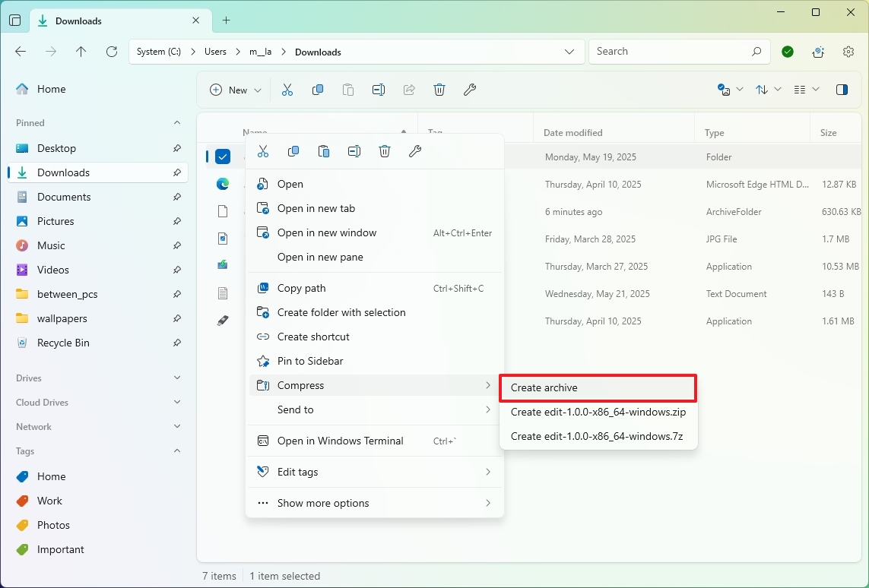Screen dimensions: 869x588
Task: Toggle the details pane icon in the toolbar
Action: tap(842, 90)
